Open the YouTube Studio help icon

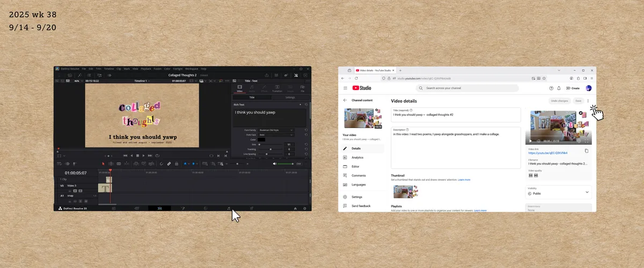tap(551, 88)
